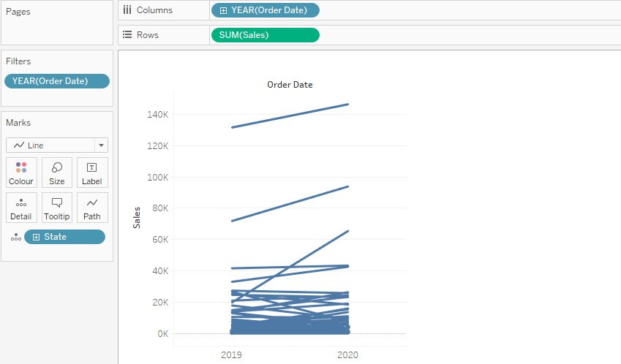Click the topmost line's 2020 endpoint
This screenshot has width=621, height=364.
coord(348,105)
